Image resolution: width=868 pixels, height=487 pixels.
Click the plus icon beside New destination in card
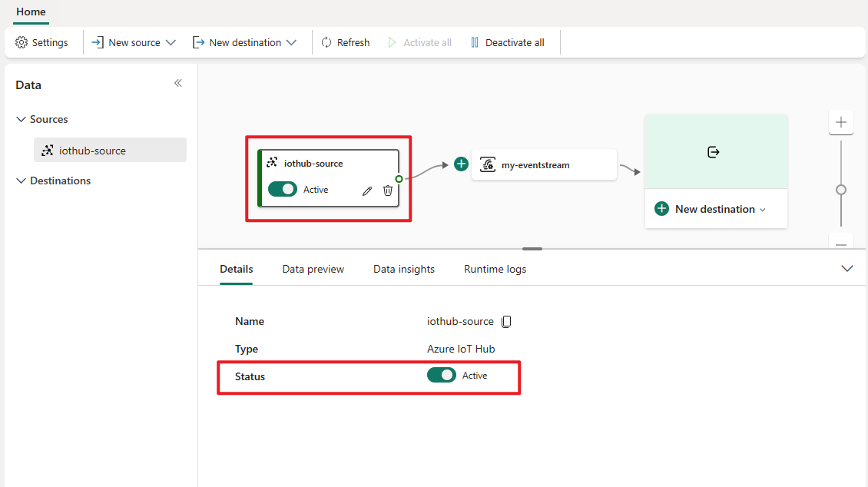661,209
